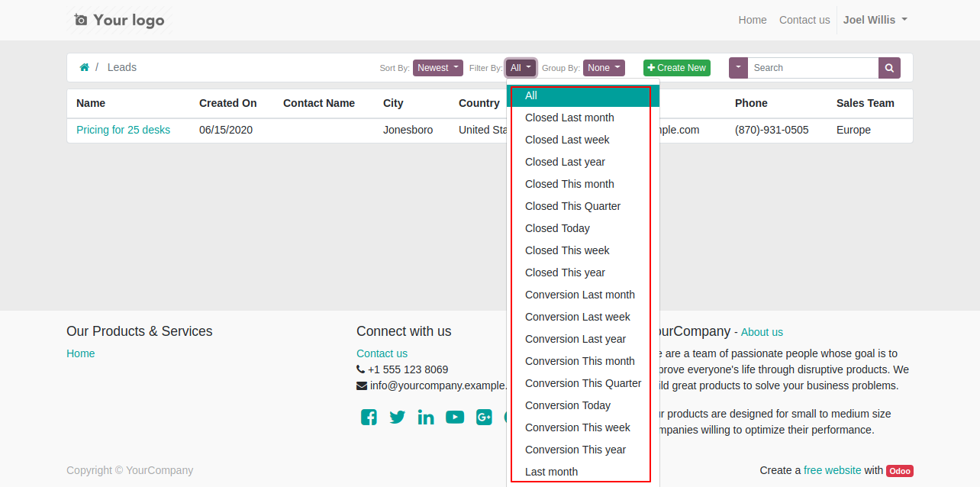Collapse the Filter By All dropdown
Screen dimensions: 980x487
(x=521, y=68)
